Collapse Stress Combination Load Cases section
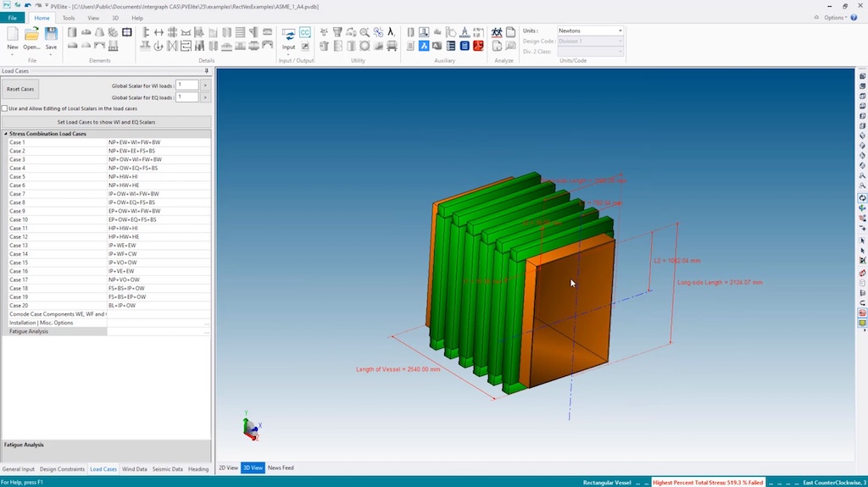Image resolution: width=868 pixels, height=487 pixels. click(x=6, y=134)
